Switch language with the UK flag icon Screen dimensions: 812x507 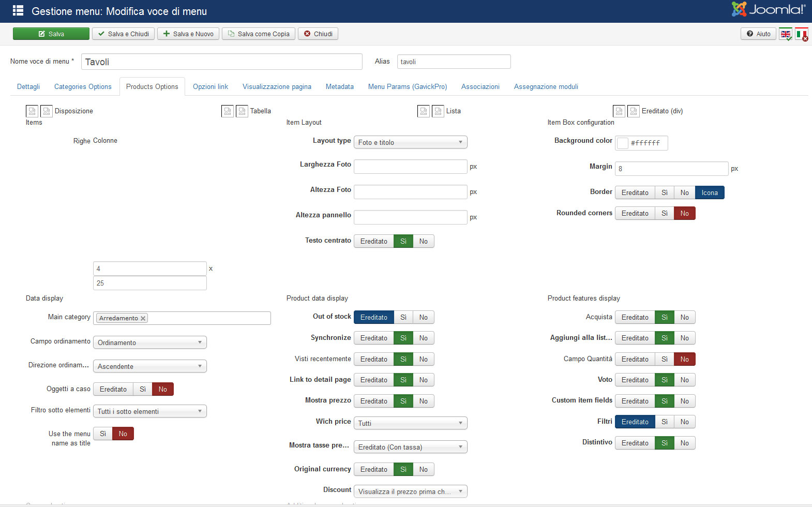coord(786,34)
